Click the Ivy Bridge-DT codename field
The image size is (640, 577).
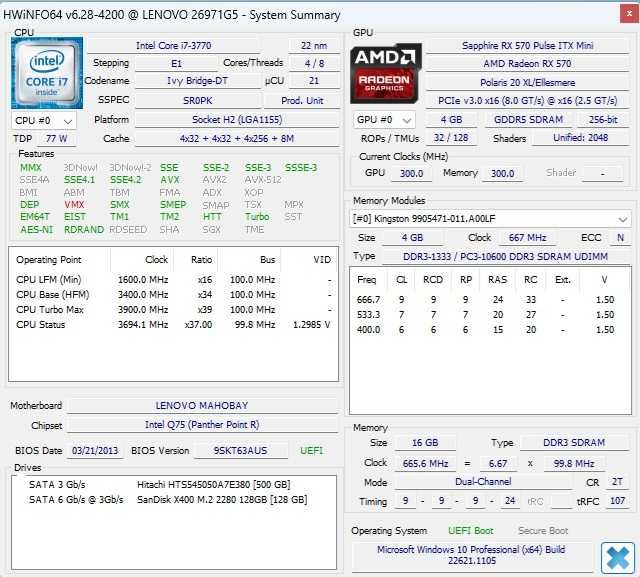coord(197,81)
